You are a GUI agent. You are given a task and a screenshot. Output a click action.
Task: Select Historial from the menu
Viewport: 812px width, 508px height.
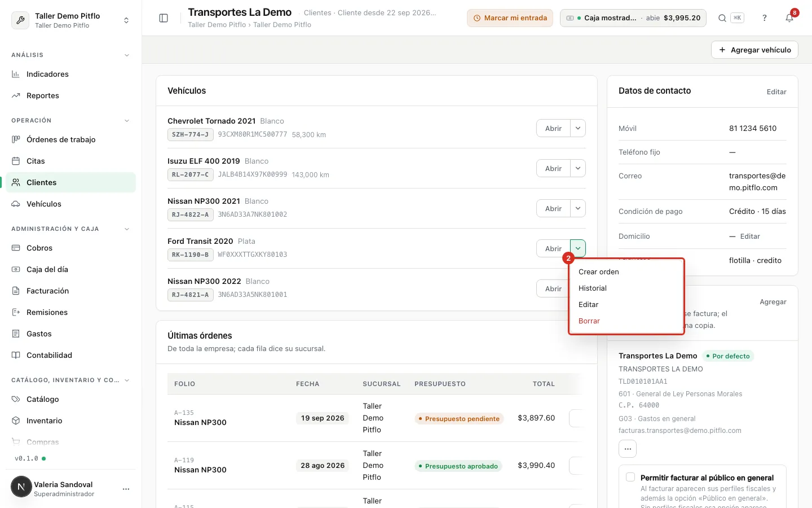click(x=626, y=288)
